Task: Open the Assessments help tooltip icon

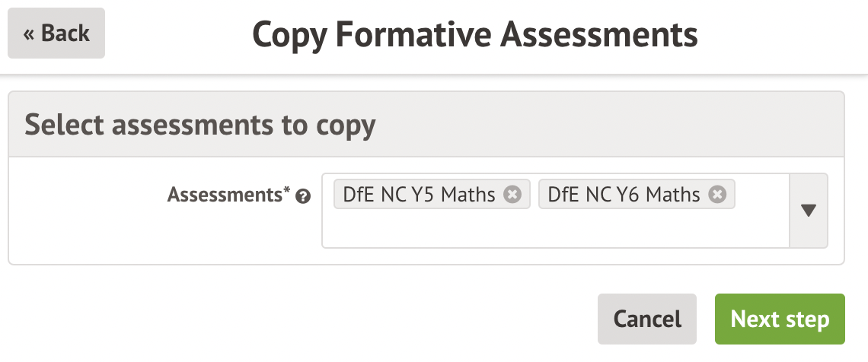Action: [x=303, y=197]
